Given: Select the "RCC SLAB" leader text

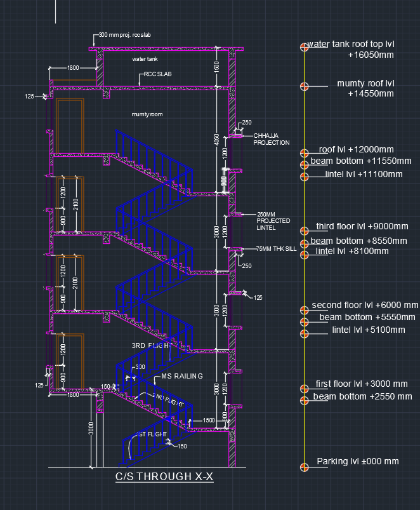Looking at the screenshot, I should [x=157, y=74].
